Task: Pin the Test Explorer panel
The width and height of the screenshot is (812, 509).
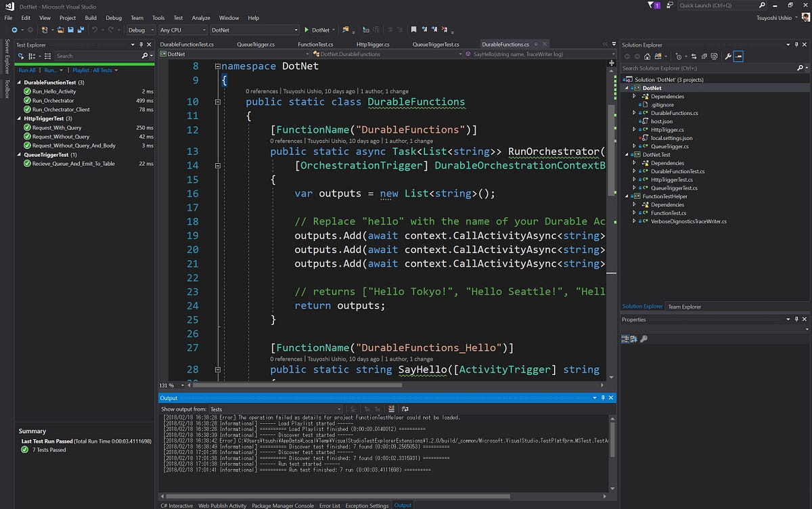Action: coord(141,45)
